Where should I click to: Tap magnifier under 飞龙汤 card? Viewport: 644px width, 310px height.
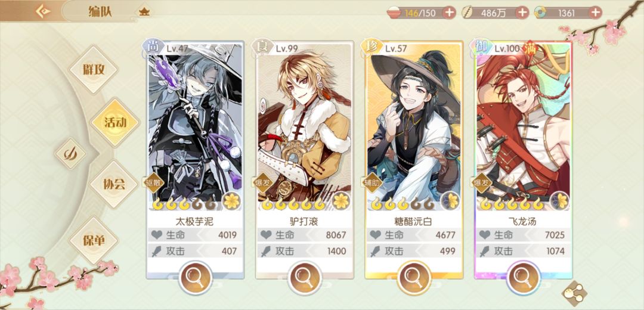pos(524,277)
